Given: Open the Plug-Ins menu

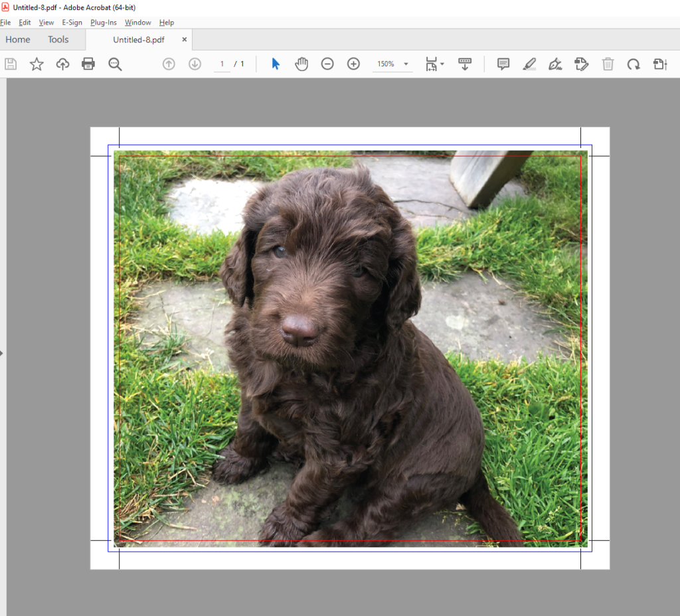Looking at the screenshot, I should tap(104, 23).
